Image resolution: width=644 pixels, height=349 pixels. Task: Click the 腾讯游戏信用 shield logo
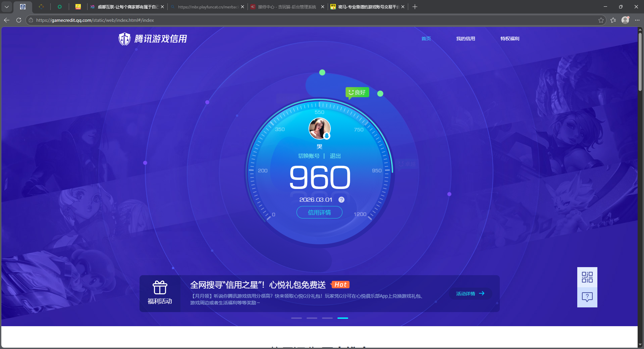[x=124, y=39]
